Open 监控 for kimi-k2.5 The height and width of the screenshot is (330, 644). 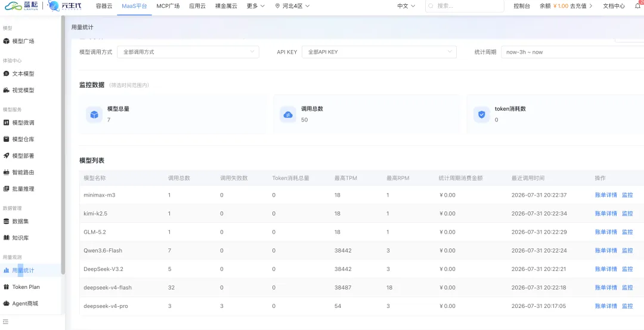click(627, 213)
